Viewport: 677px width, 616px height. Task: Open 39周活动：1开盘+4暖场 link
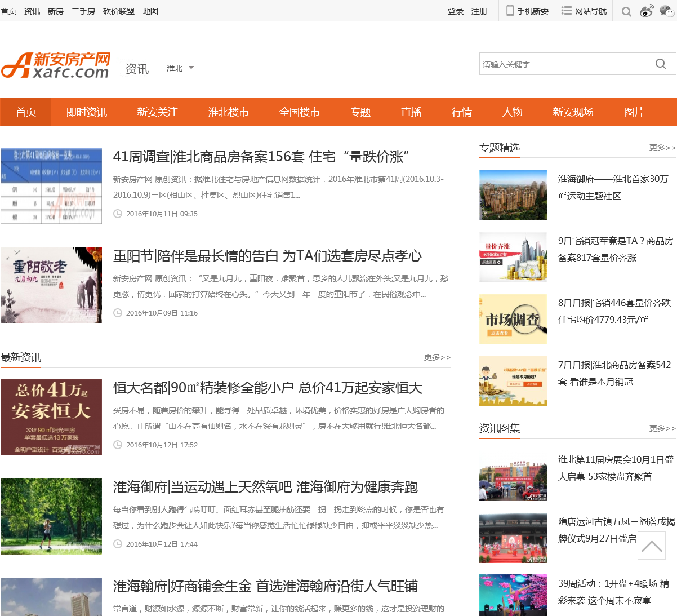[x=614, y=592]
